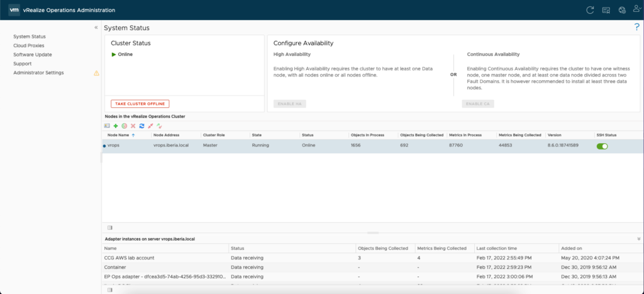644x294 pixels.
Task: Click the Dec 30, 2019 9:56:12 AM added date
Action: click(x=590, y=268)
